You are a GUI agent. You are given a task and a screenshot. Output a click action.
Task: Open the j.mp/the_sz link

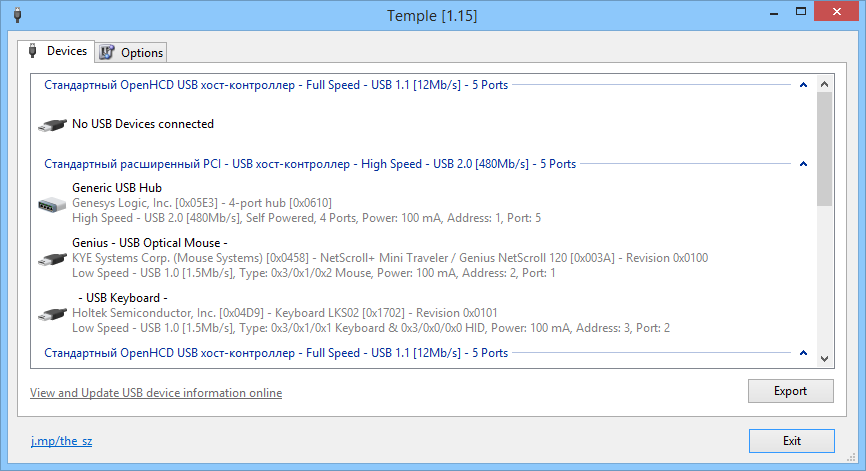click(x=61, y=441)
